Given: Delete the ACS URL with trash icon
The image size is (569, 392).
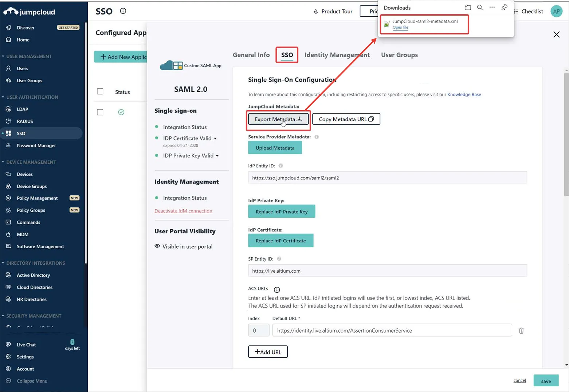Looking at the screenshot, I should coord(521,330).
